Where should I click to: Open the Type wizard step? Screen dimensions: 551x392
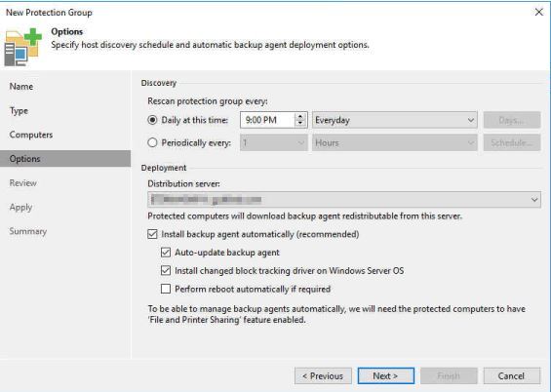click(x=19, y=111)
